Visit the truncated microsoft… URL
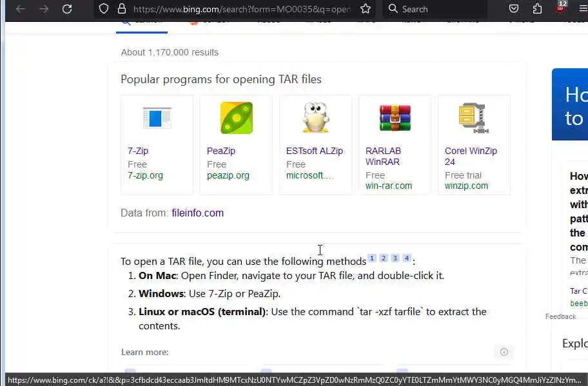The image size is (588, 386). (309, 175)
